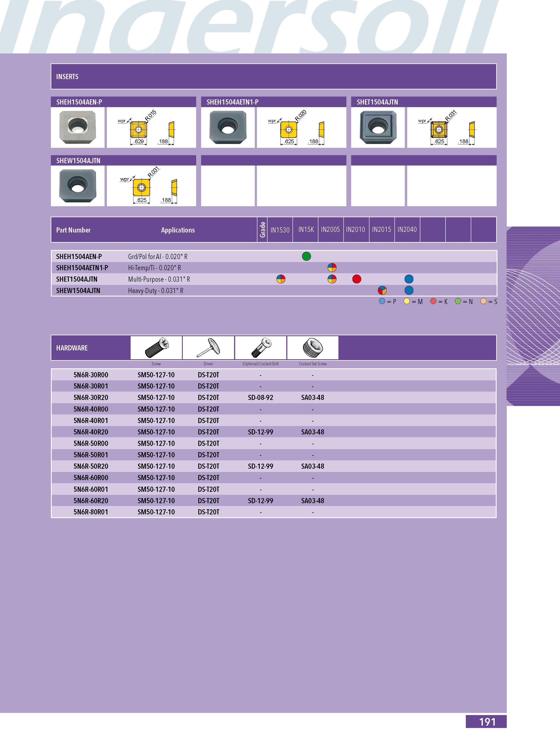The height and width of the screenshot is (756, 560).
Task: Click the SHEW1504AJTN R.031 dimension drawing
Action: pos(152,186)
